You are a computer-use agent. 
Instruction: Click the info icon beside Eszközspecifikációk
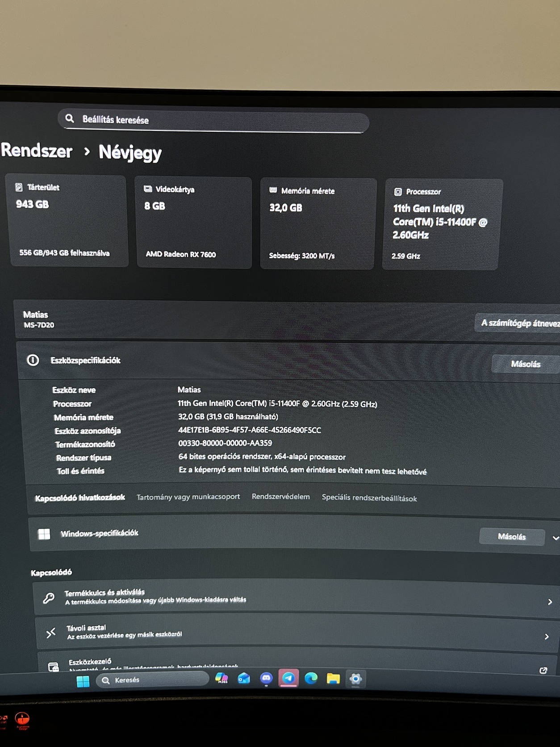coord(33,360)
